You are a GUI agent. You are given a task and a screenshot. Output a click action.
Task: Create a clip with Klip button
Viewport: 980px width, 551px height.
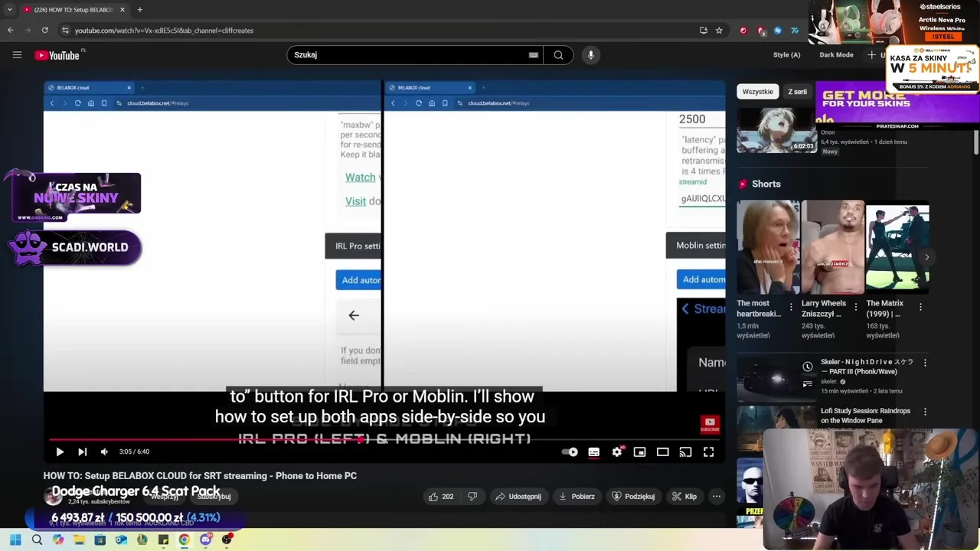[x=684, y=497]
